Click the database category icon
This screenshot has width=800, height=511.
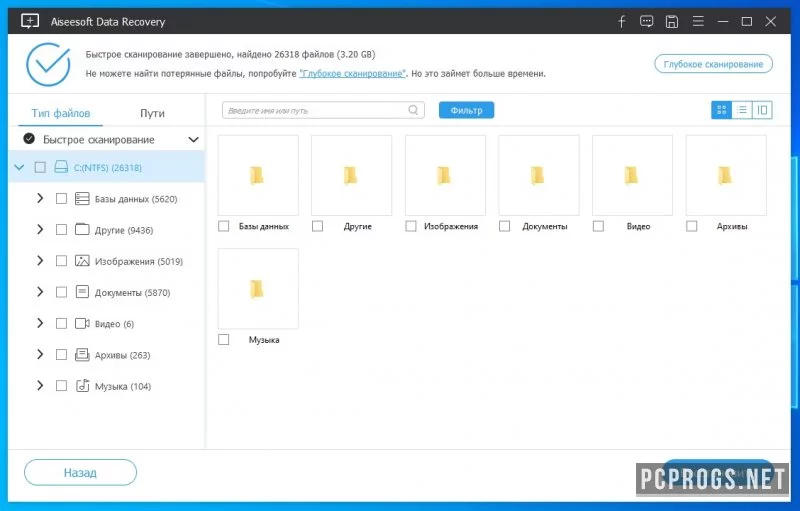coord(82,198)
